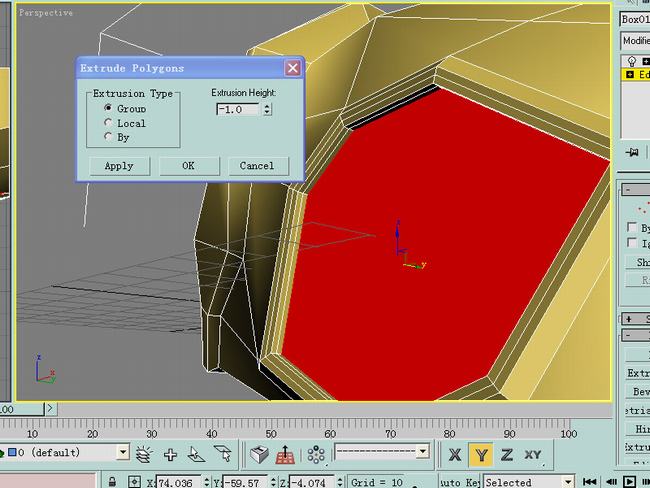Screen dimensions: 650x488
Task: Click the Pin Stack icon
Action: point(632,152)
